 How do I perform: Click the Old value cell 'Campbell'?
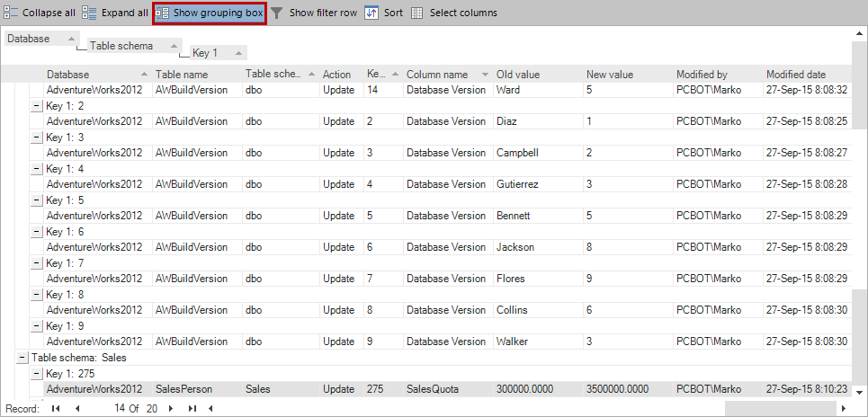pyautogui.click(x=538, y=153)
